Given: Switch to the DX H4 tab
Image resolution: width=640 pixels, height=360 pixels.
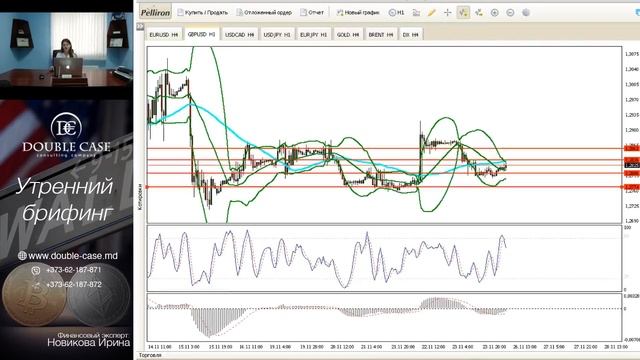Looking at the screenshot, I should [411, 35].
